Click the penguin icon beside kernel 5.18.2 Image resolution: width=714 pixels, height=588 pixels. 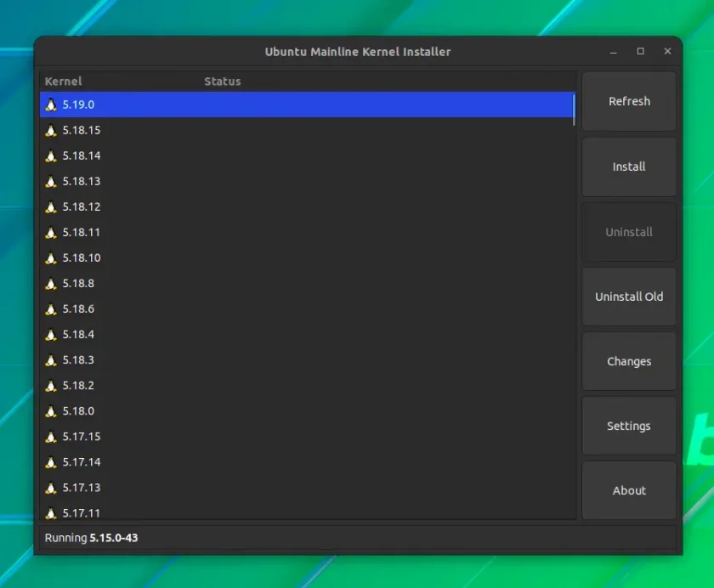click(51, 385)
